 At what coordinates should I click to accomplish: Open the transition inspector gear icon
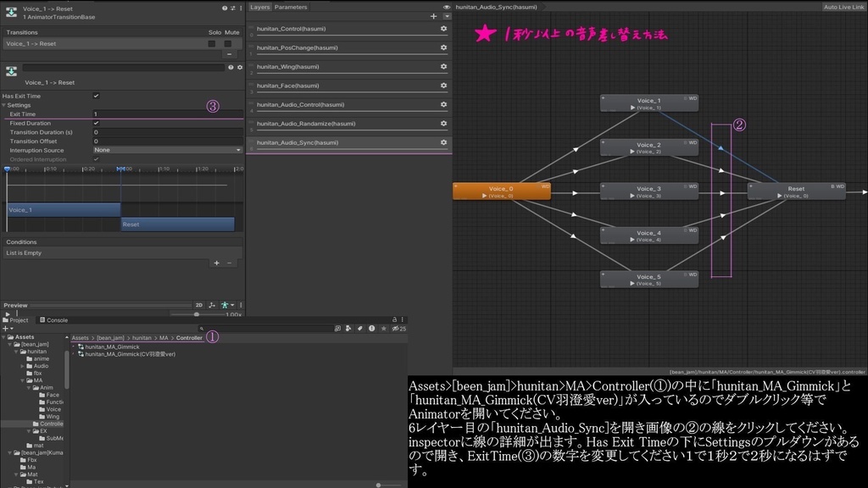(239, 67)
